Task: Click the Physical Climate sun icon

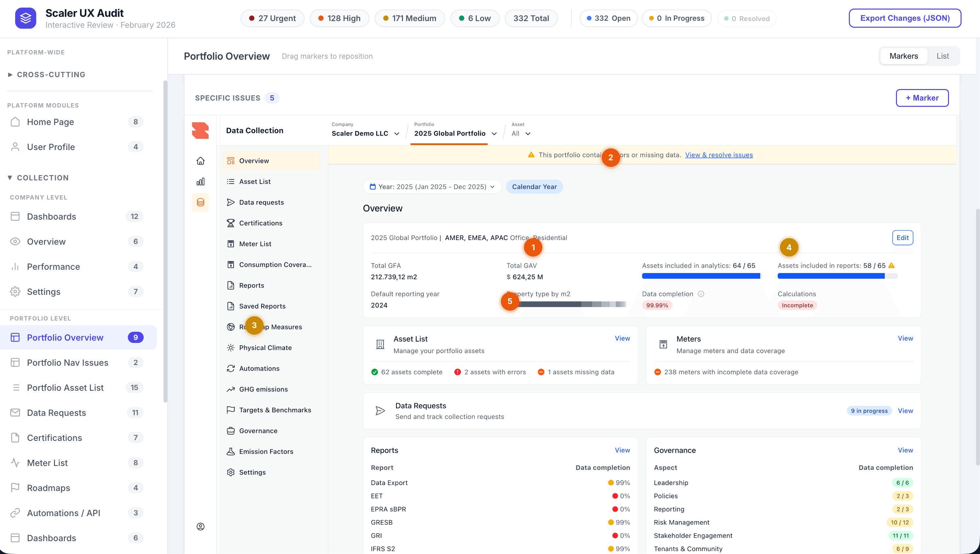Action: 231,348
